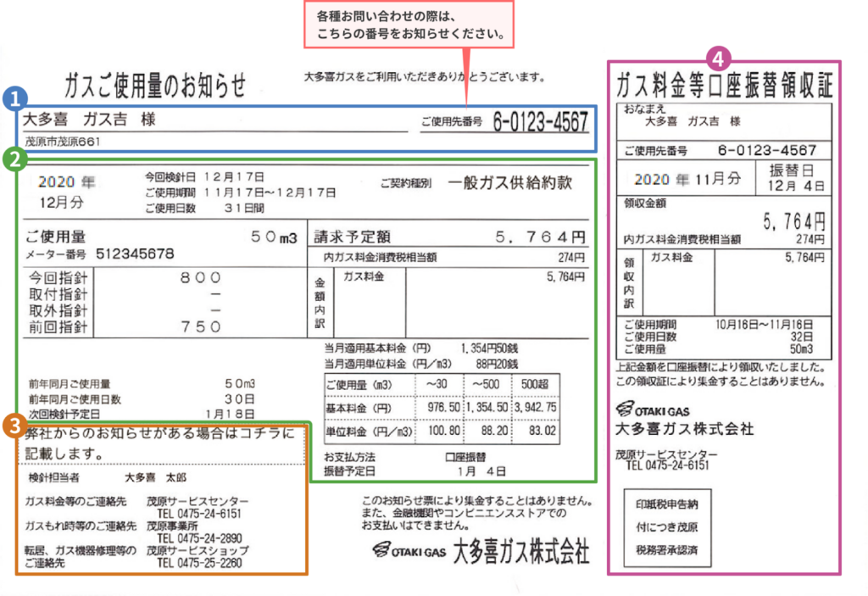Click the receipt title ガス料金等口座振替領収証
Screen dimensions: 868x596
(x=724, y=85)
